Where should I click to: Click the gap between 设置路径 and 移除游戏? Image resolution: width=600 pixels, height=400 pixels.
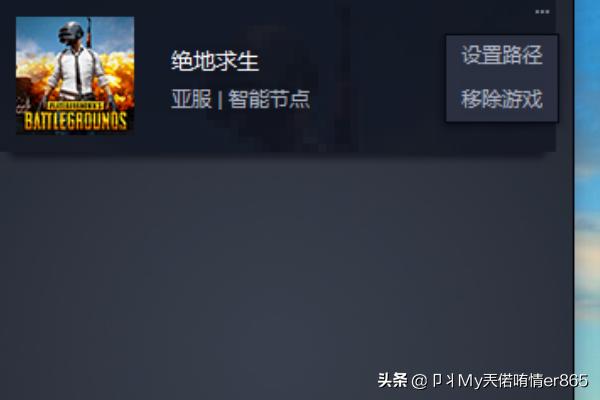coord(502,77)
